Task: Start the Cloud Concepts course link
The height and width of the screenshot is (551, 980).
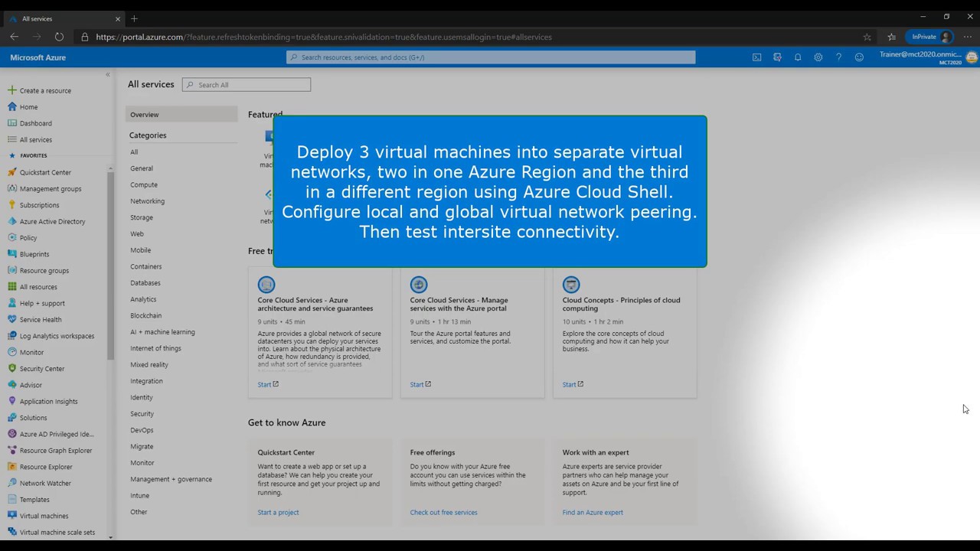Action: pos(573,384)
